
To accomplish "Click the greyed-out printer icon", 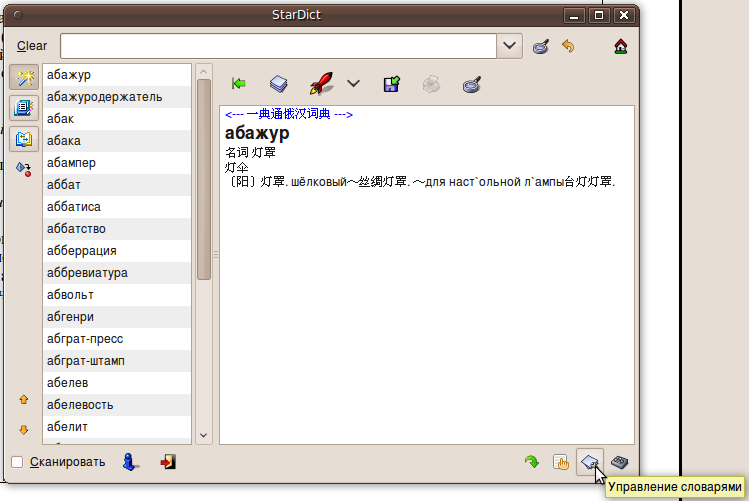I will pyautogui.click(x=431, y=85).
